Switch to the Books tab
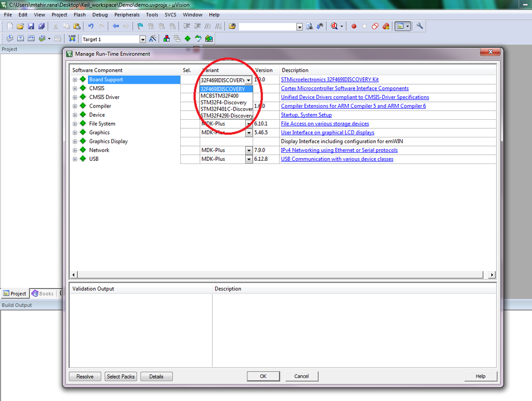Screen dimensions: 532x401 pos(43,293)
